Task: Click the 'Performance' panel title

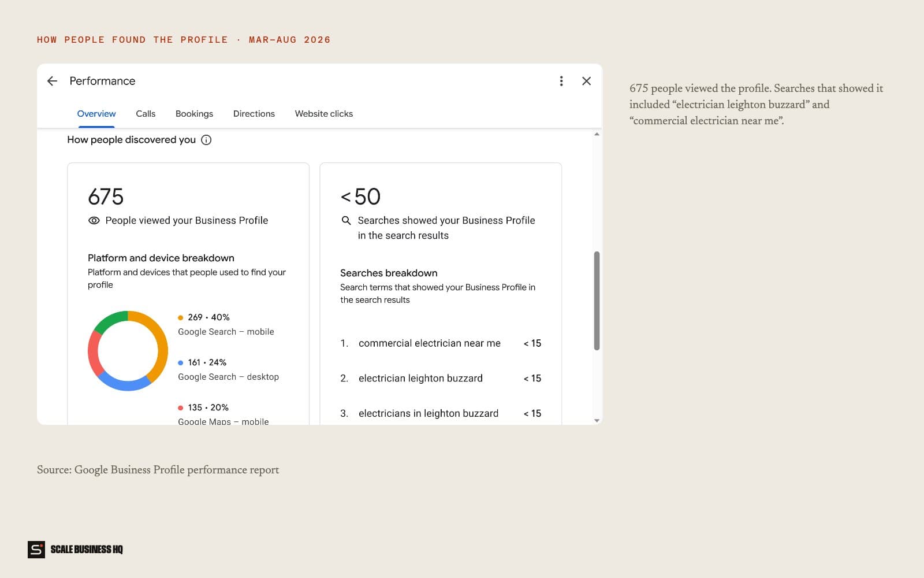Action: [102, 81]
